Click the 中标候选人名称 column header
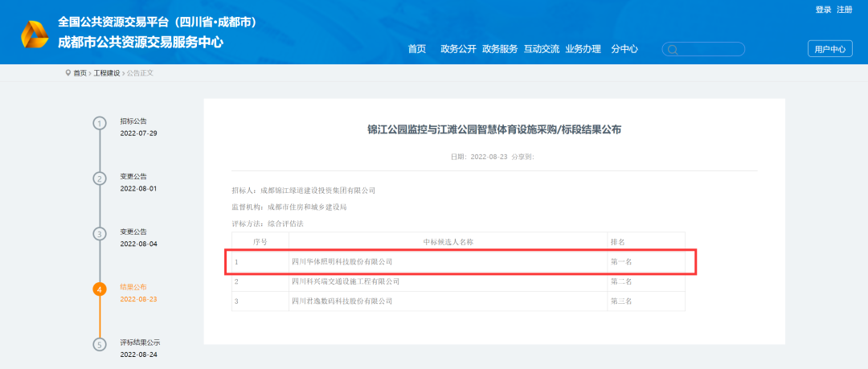The height and width of the screenshot is (369, 868). coord(448,242)
